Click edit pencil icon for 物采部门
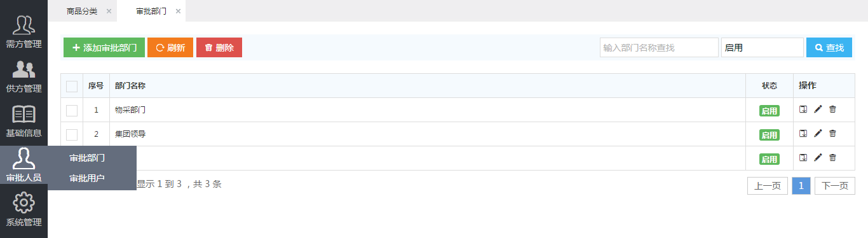The width and height of the screenshot is (868, 238). 818,109
